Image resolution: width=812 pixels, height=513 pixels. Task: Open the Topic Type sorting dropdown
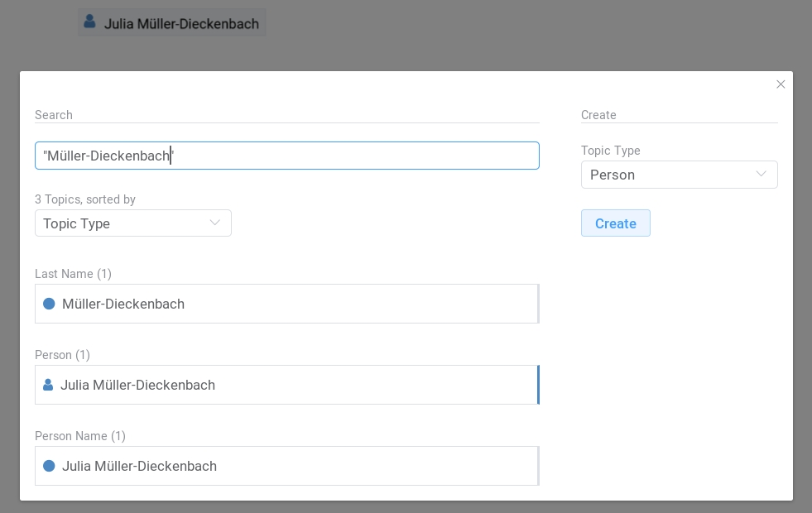pos(132,223)
